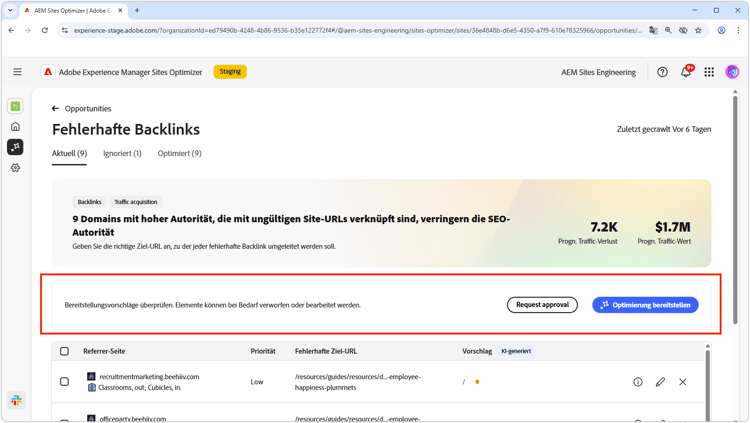Click the 7.2K traffic loss value
The height and width of the screenshot is (423, 750).
click(603, 227)
